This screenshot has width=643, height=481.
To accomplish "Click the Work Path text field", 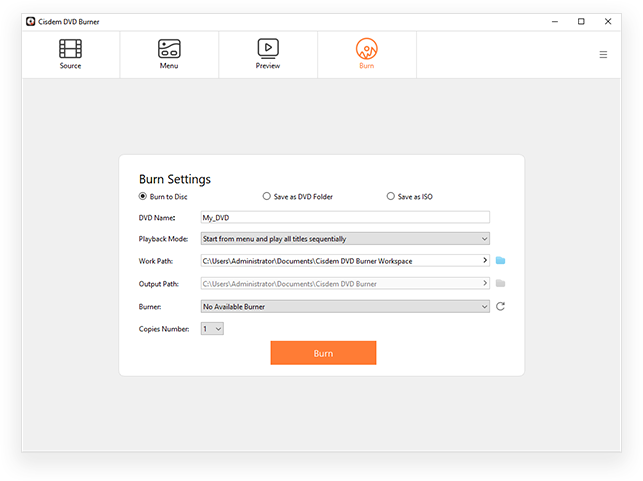I will coord(340,261).
